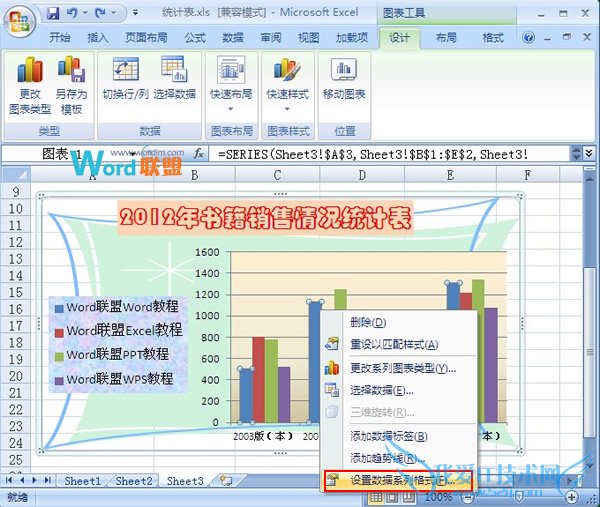Image resolution: width=600 pixels, height=507 pixels.
Task: Open the 开始 ribbon tab
Action: tap(60, 37)
